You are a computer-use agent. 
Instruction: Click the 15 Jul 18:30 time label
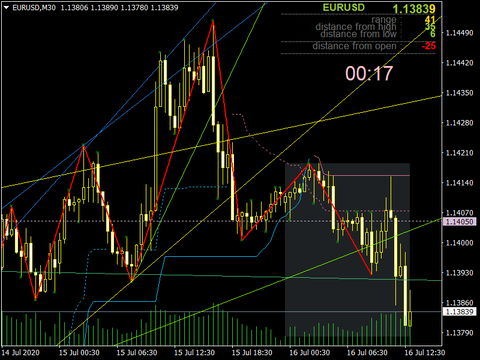click(x=252, y=353)
